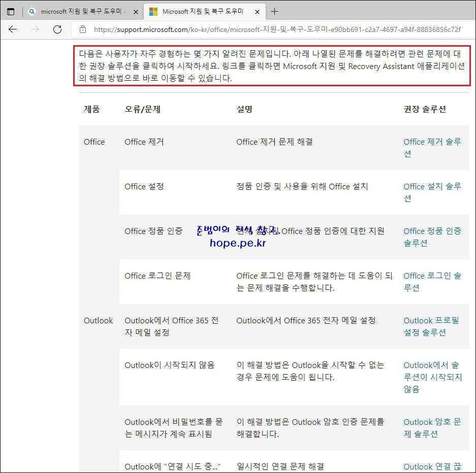
Task: Click Office 로그인 문제를 해결하는 데 description
Action: click(x=314, y=282)
